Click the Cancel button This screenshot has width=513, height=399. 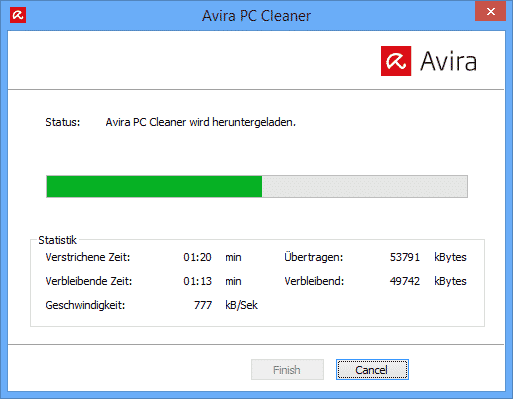[x=372, y=369]
